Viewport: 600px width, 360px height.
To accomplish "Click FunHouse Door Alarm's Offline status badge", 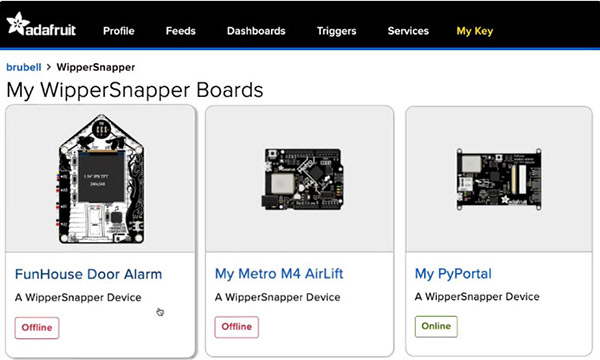I will (37, 328).
